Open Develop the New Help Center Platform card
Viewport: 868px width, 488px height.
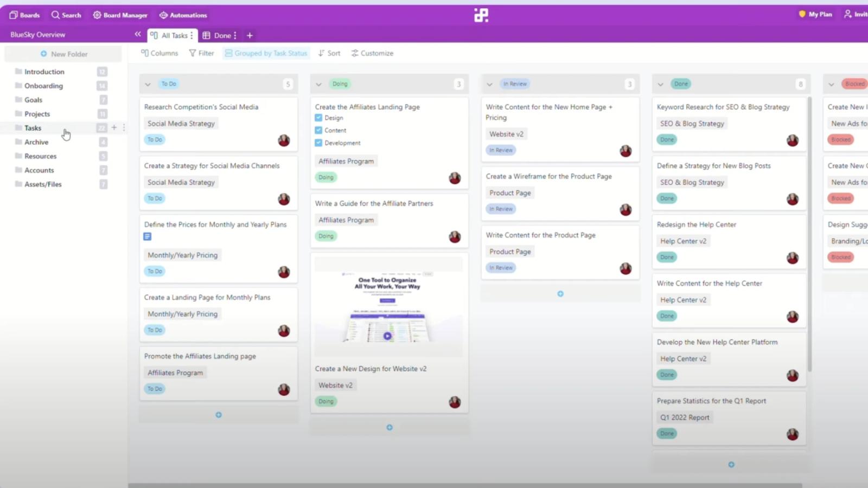717,342
